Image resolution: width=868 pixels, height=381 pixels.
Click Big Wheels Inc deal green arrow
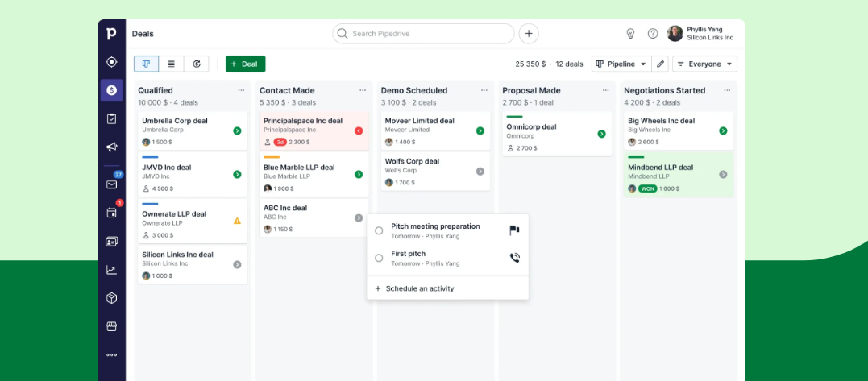coord(723,131)
